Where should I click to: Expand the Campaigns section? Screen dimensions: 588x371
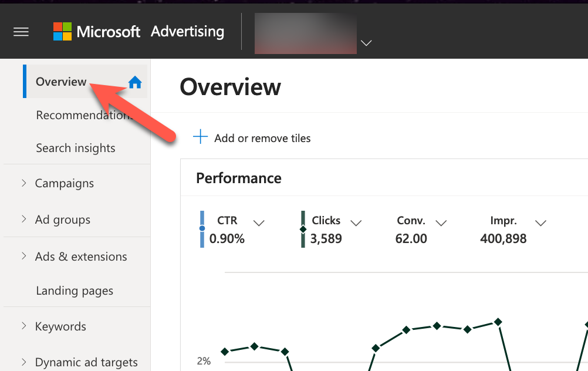[22, 183]
